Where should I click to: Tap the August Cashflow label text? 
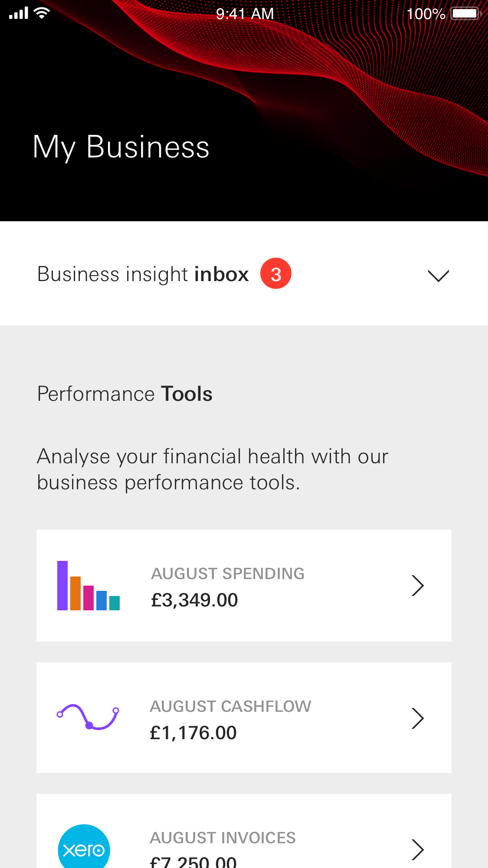(x=230, y=706)
